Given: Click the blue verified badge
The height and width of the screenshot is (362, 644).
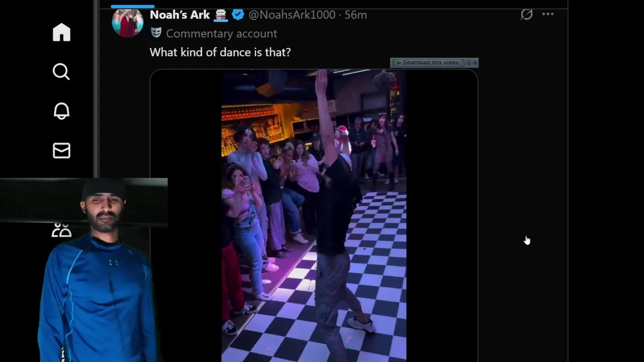Looking at the screenshot, I should (x=238, y=15).
